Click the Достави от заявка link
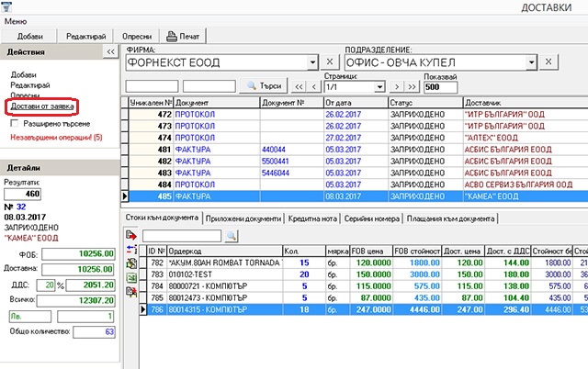 [x=42, y=106]
